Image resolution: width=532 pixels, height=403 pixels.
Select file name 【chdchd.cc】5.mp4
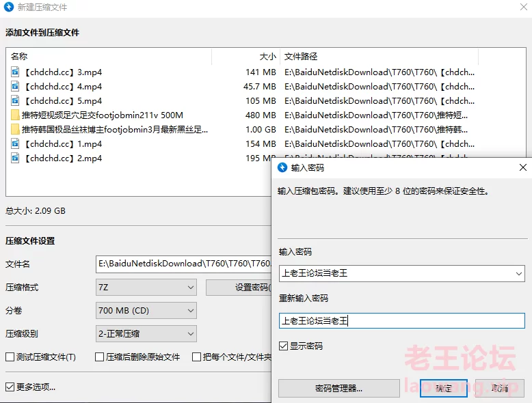(x=62, y=100)
